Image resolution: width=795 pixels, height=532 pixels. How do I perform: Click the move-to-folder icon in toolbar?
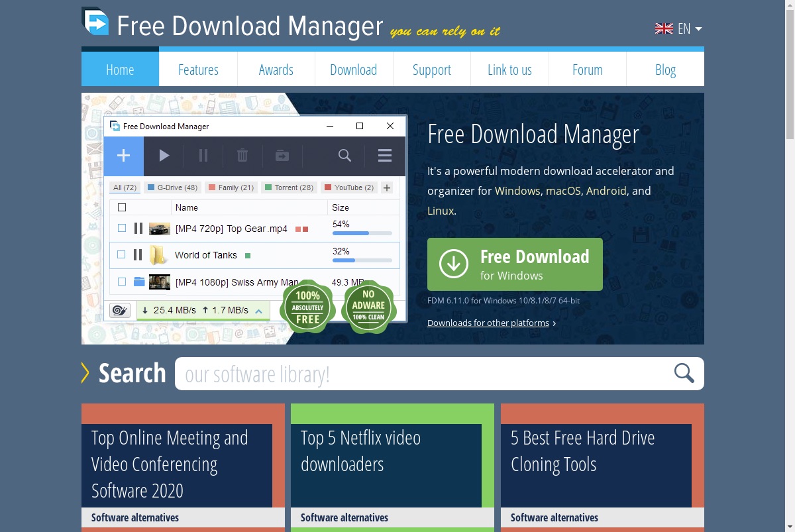282,156
